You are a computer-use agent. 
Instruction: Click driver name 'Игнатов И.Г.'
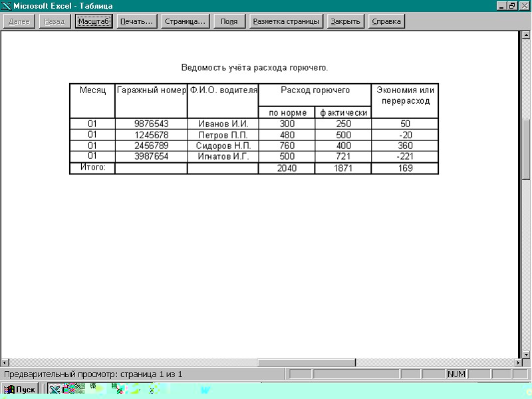point(223,156)
